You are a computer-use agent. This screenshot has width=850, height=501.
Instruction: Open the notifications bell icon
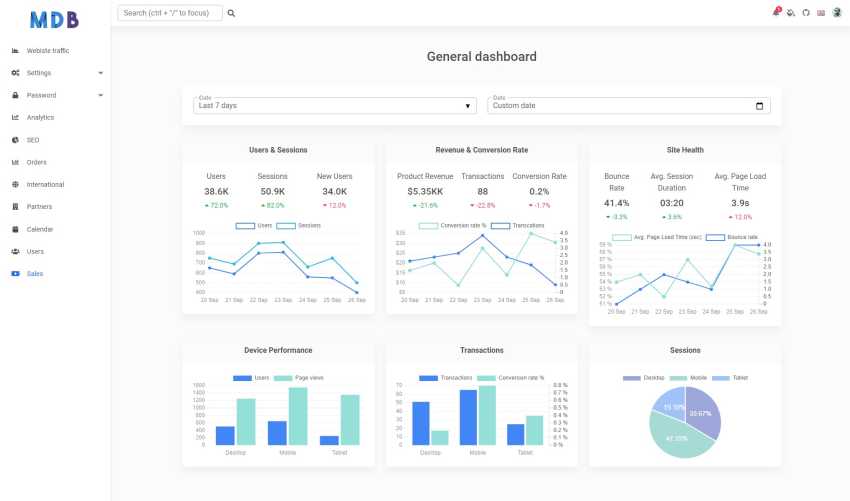[776, 12]
